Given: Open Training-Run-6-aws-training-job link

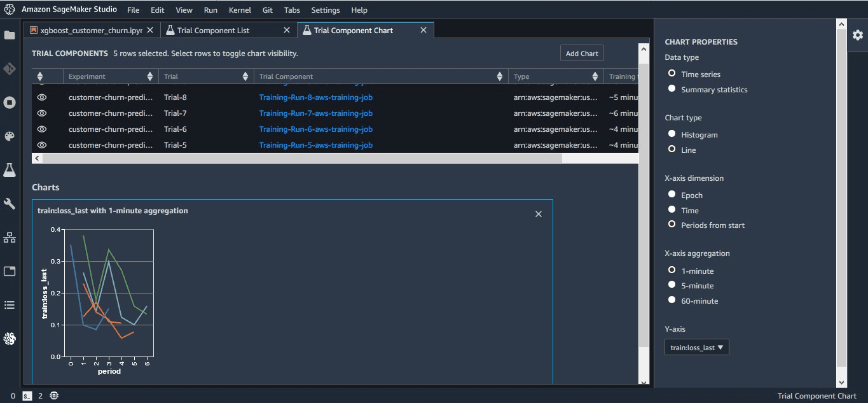Looking at the screenshot, I should tap(315, 129).
